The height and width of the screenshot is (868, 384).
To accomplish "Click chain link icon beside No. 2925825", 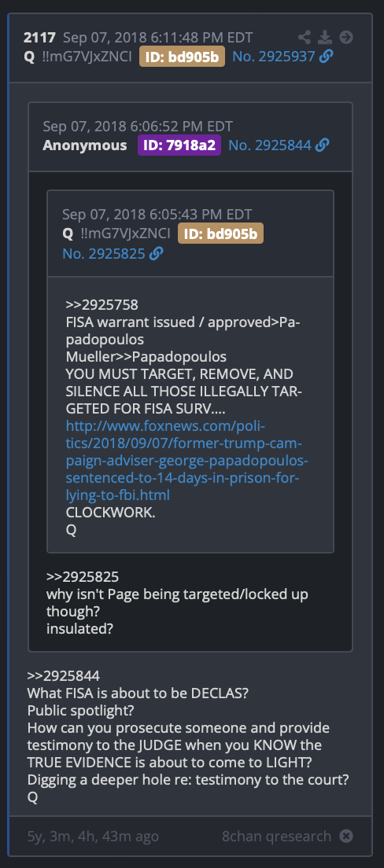I will pos(157,253).
